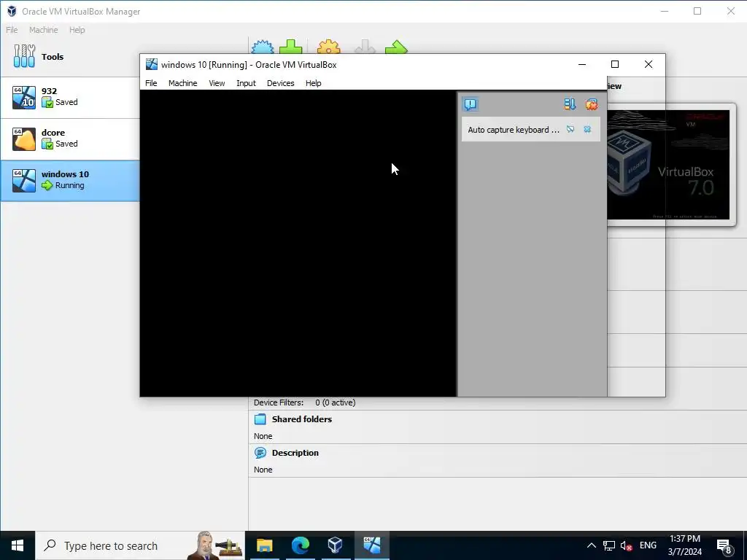The image size is (747, 560).
Task: Click the Description speech bubble icon
Action: (260, 452)
